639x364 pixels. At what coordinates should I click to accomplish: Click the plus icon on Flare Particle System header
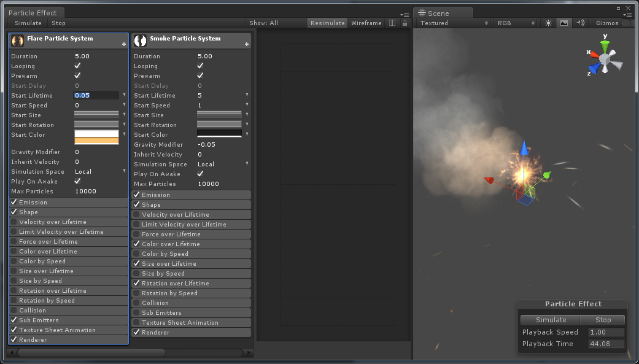[x=124, y=44]
